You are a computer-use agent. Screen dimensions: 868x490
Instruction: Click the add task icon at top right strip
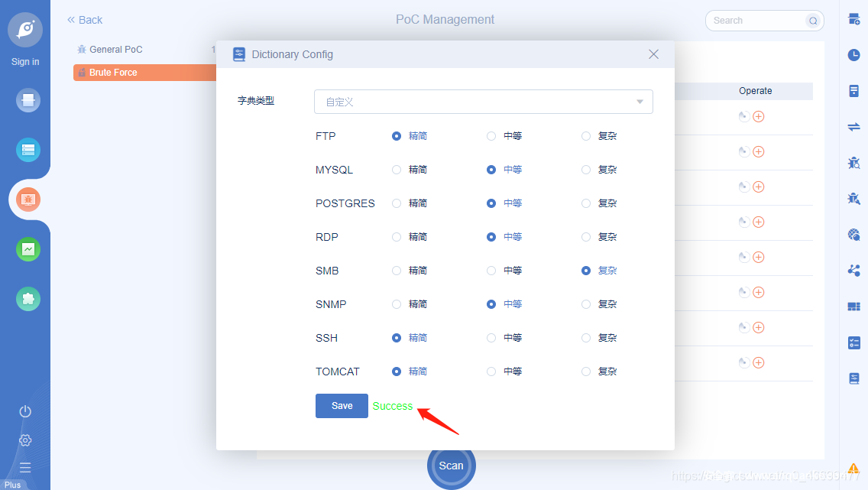pyautogui.click(x=854, y=20)
